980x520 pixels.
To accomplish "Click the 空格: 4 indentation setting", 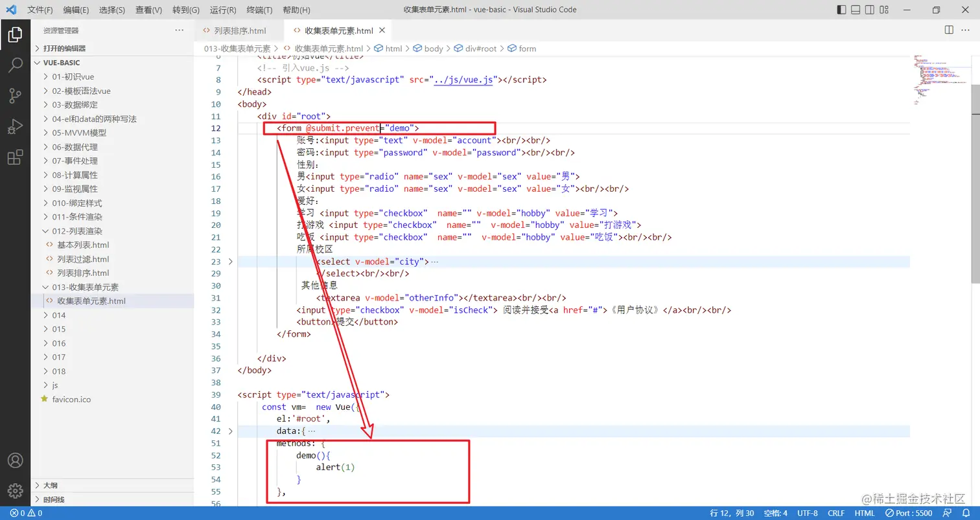I will pos(775,513).
